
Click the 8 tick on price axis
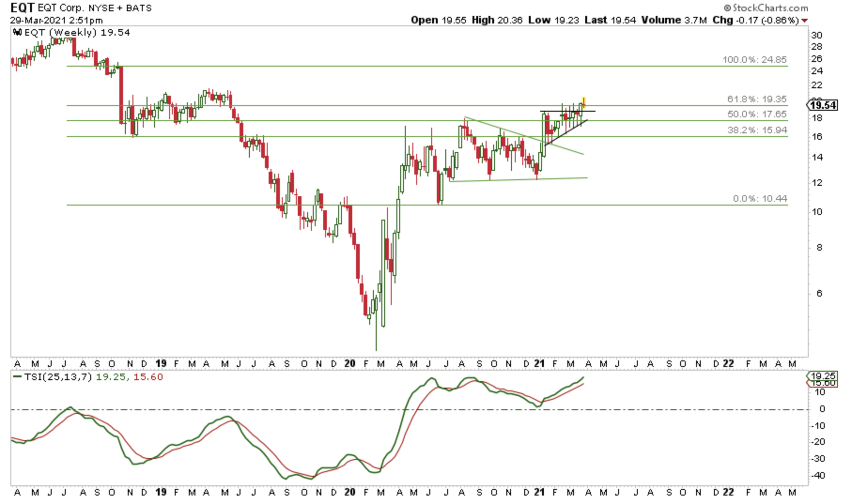pos(819,247)
